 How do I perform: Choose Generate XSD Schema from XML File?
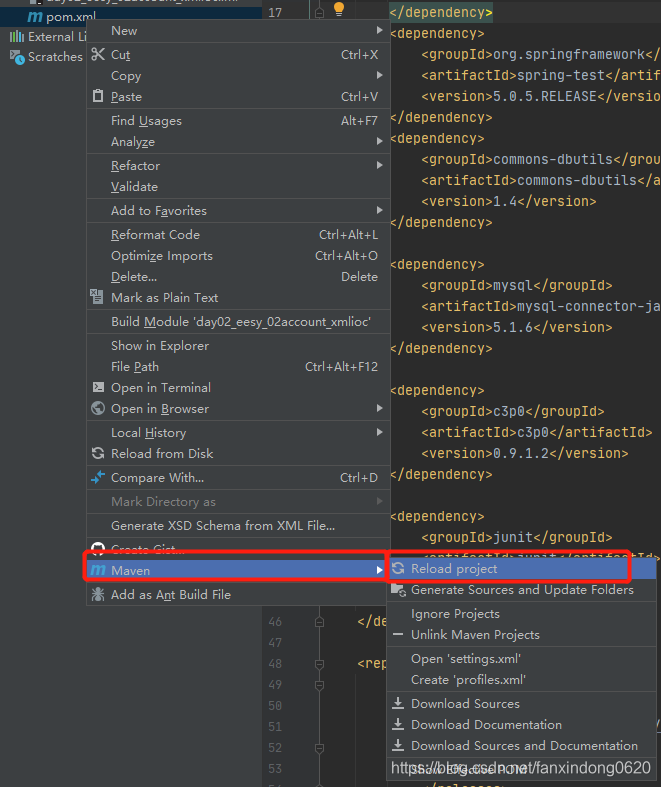click(x=238, y=526)
